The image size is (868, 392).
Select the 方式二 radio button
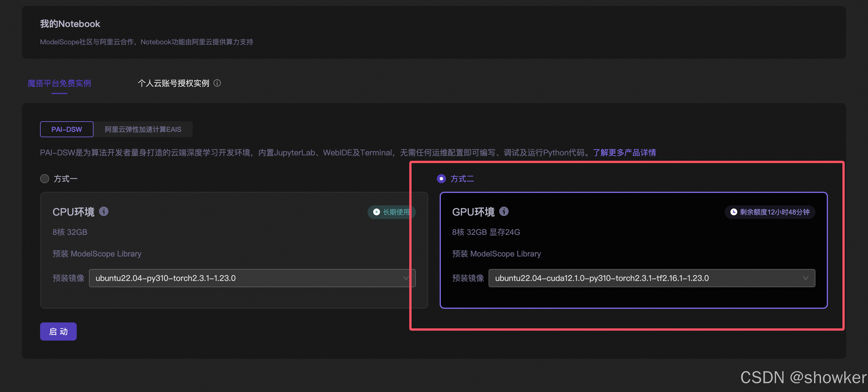[441, 179]
